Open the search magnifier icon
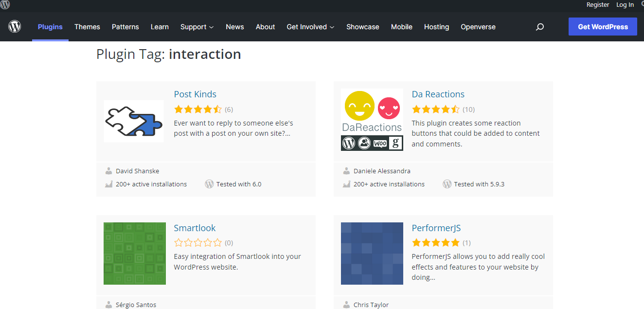Image resolution: width=644 pixels, height=309 pixels. tap(539, 27)
